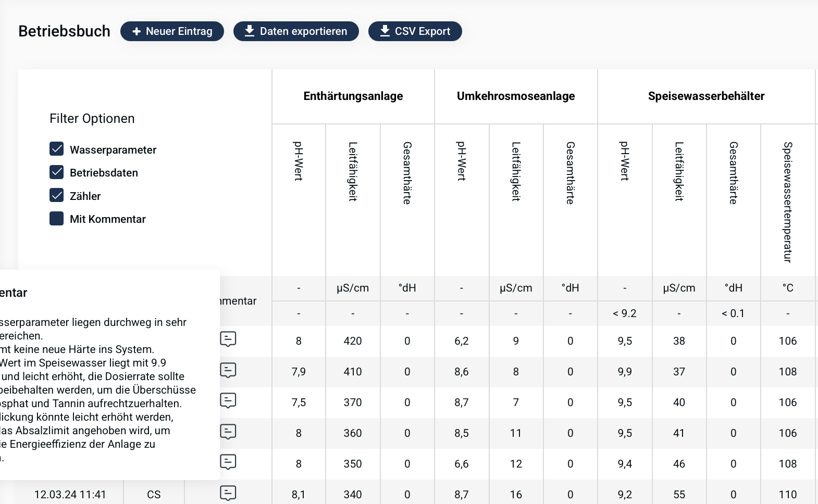Click comment icon in the 370 µS/cm row

[x=228, y=400]
